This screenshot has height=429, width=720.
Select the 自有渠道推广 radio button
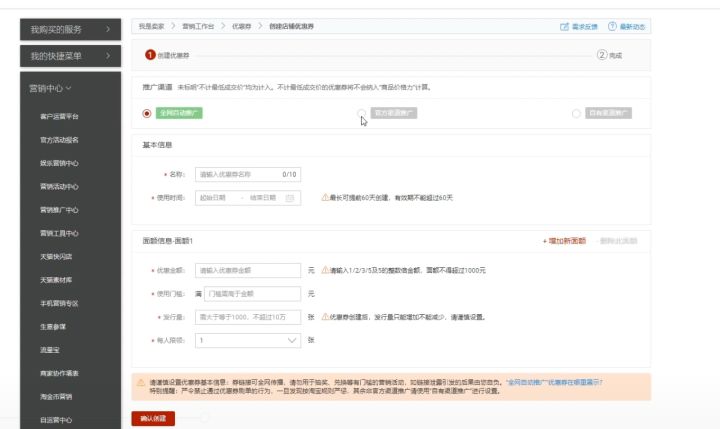(576, 113)
